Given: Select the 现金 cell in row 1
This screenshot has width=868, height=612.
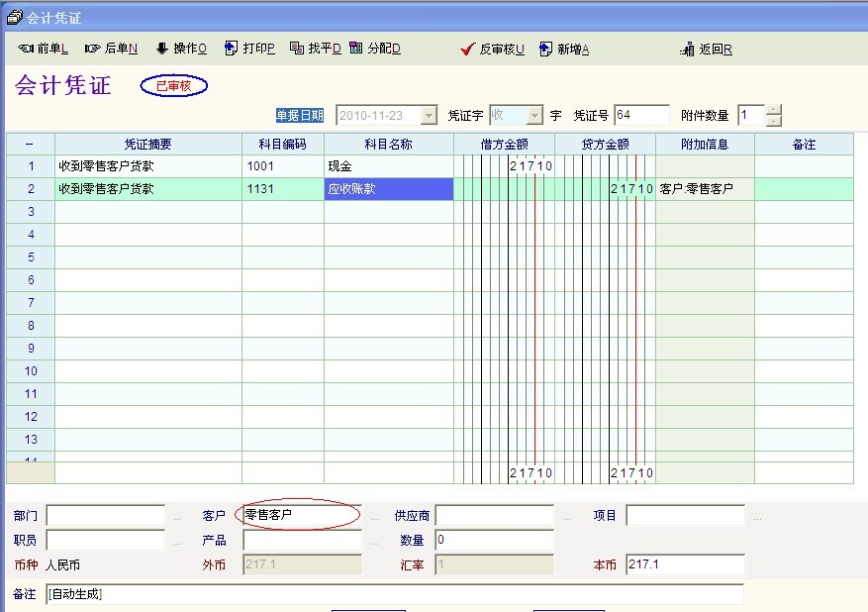Looking at the screenshot, I should [x=389, y=166].
